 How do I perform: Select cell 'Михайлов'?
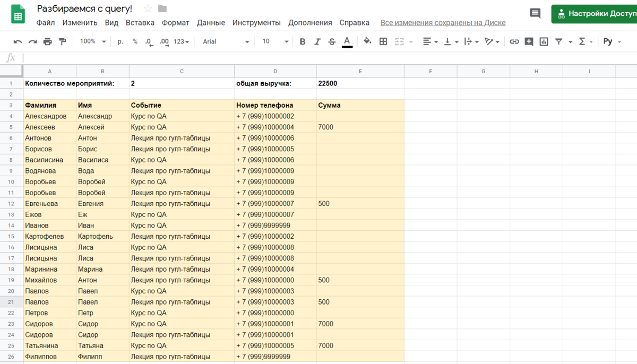(x=50, y=280)
